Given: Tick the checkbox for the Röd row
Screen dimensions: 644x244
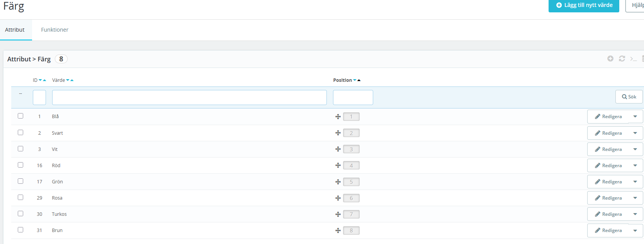Looking at the screenshot, I should tap(20, 165).
